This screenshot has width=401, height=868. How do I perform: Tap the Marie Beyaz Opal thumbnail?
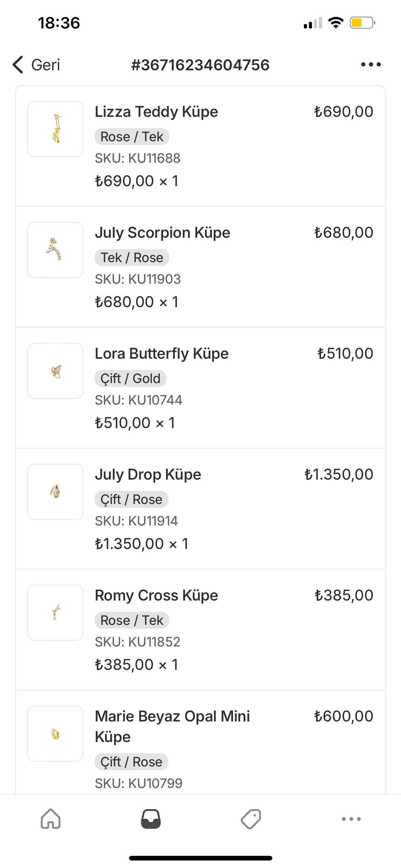(x=55, y=734)
